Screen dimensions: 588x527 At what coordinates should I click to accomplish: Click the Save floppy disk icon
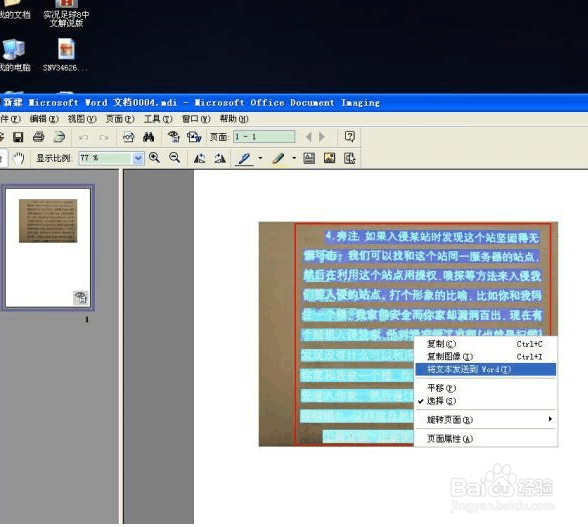click(18, 137)
